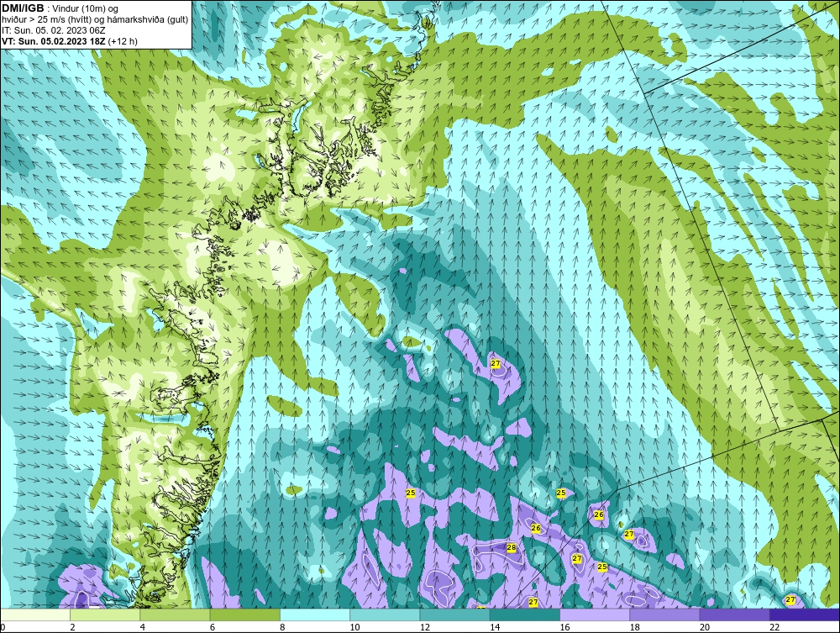
Task: Click the yellow 27 label at far right edge
Action: click(x=790, y=599)
